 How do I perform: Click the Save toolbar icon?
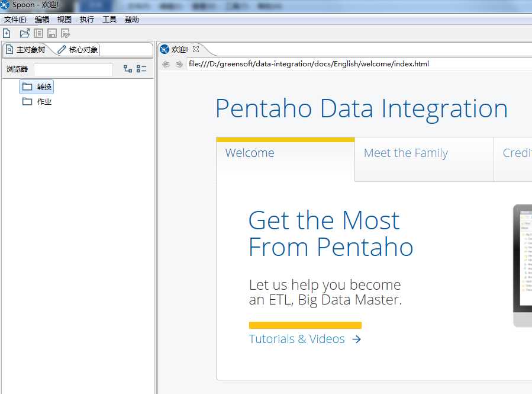click(x=52, y=33)
